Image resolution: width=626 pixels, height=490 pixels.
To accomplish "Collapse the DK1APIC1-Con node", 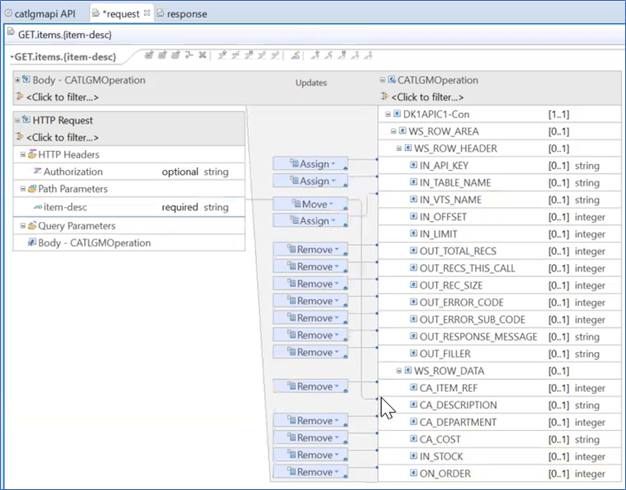I will [388, 114].
